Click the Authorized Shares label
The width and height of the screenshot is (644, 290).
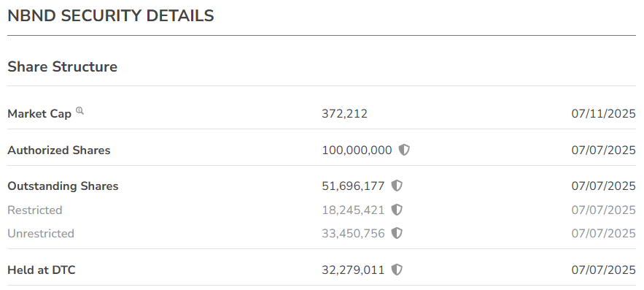point(59,150)
